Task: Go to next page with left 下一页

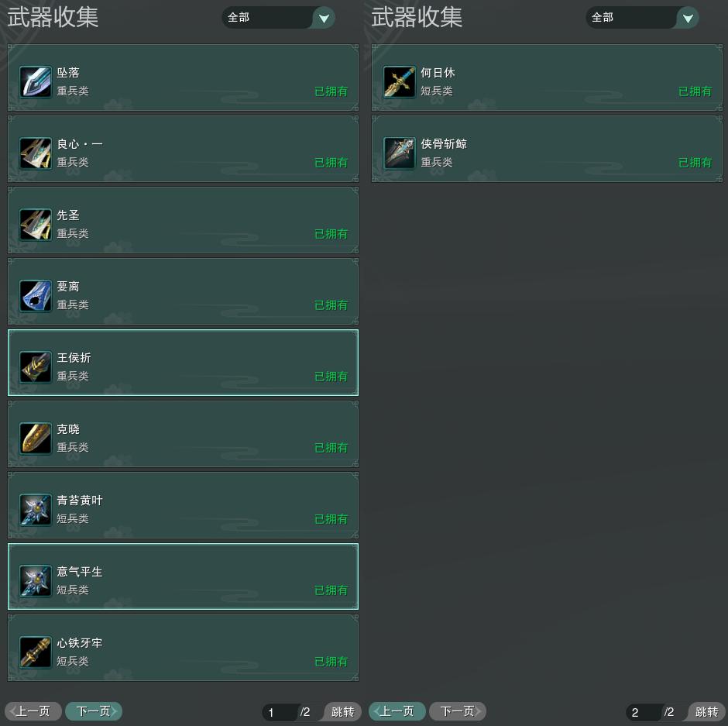Action: (94, 711)
